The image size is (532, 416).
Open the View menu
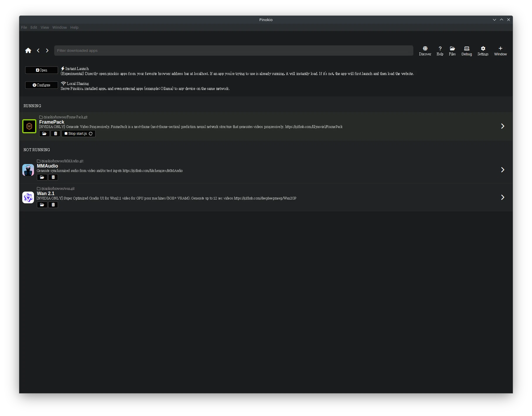point(45,28)
